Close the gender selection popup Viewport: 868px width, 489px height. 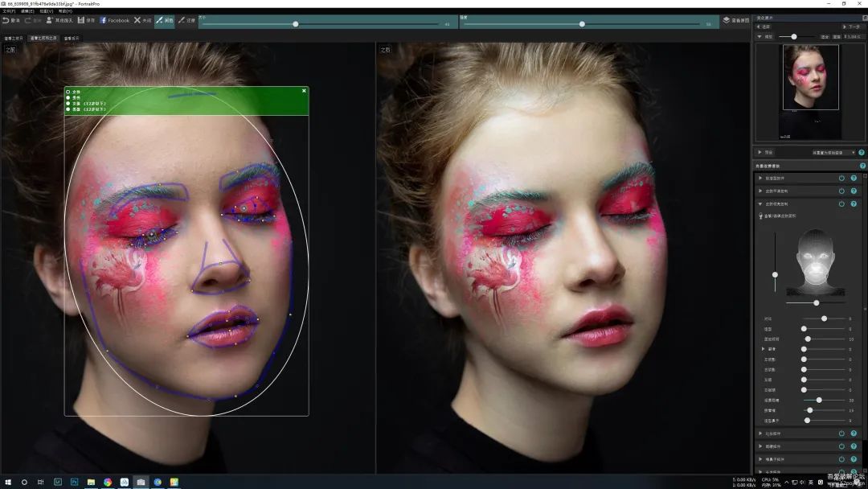pyautogui.click(x=304, y=91)
